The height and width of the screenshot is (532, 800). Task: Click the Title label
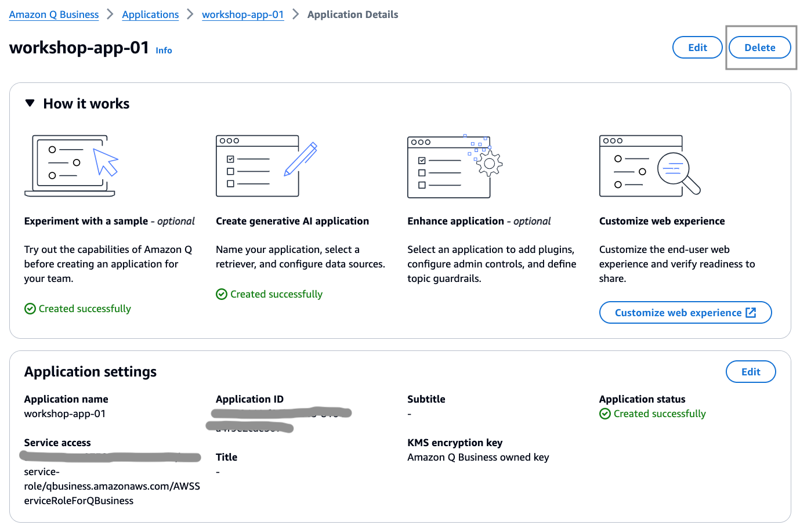point(226,457)
